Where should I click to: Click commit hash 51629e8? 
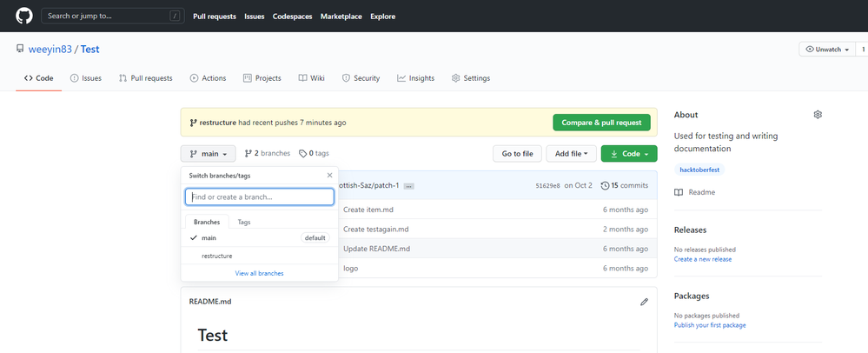(547, 186)
